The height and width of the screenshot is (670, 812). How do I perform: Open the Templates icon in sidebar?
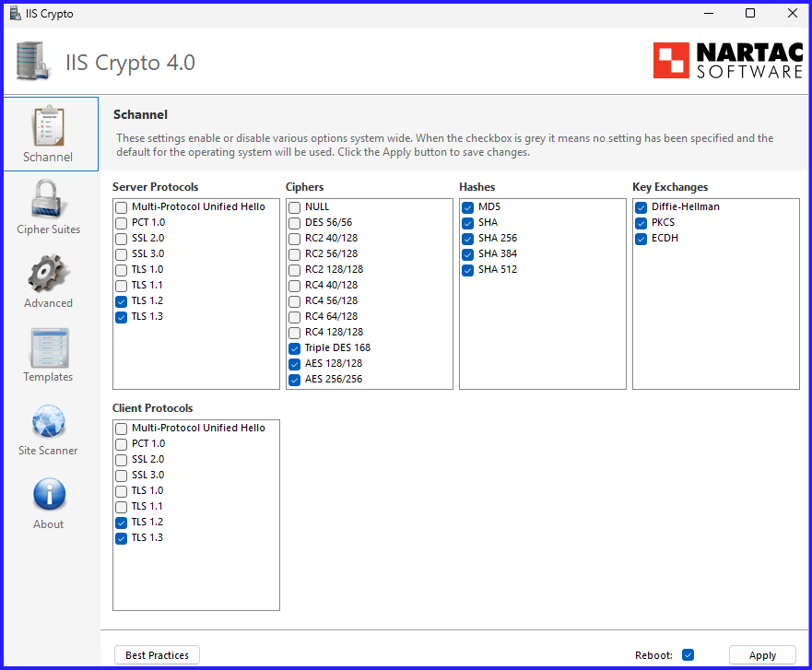[x=49, y=347]
